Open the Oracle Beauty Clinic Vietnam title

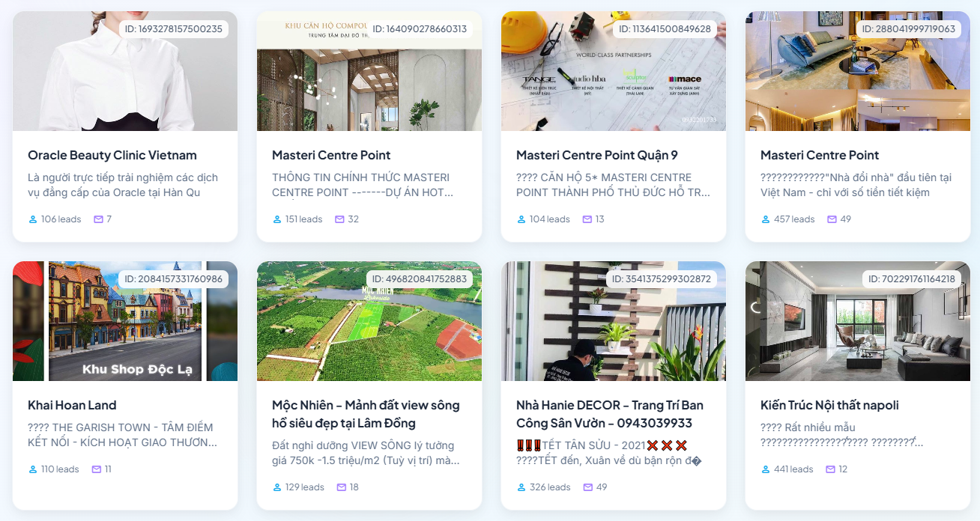pos(112,155)
